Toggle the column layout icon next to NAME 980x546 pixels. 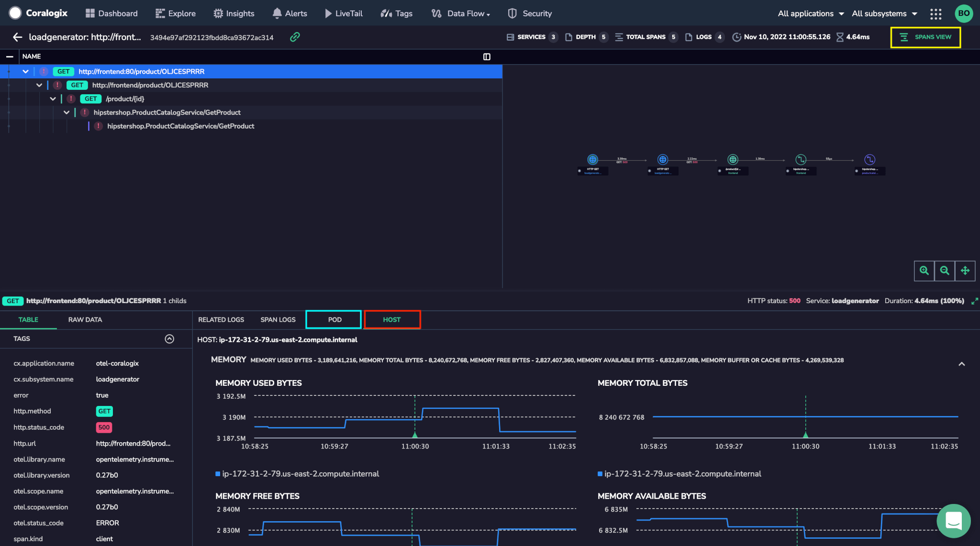pos(487,57)
